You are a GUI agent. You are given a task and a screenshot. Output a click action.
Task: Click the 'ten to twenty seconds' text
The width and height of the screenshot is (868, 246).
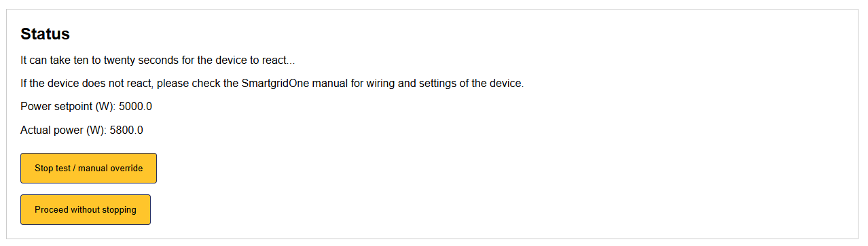point(124,60)
